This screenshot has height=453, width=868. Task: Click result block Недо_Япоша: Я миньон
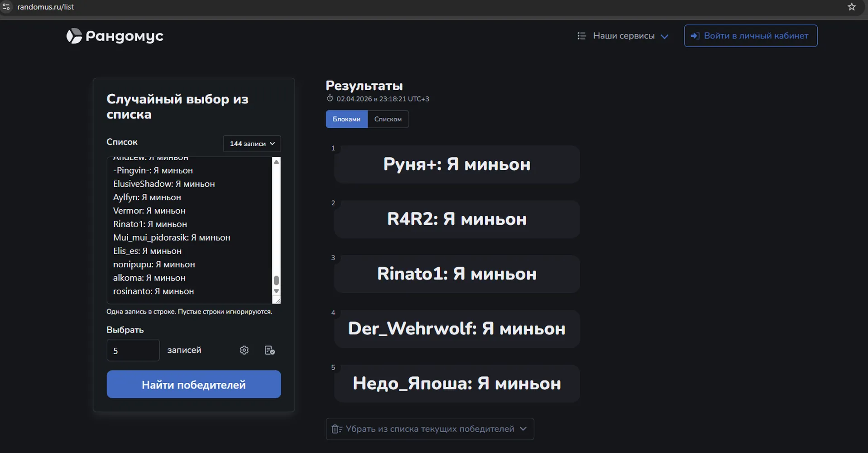click(457, 384)
